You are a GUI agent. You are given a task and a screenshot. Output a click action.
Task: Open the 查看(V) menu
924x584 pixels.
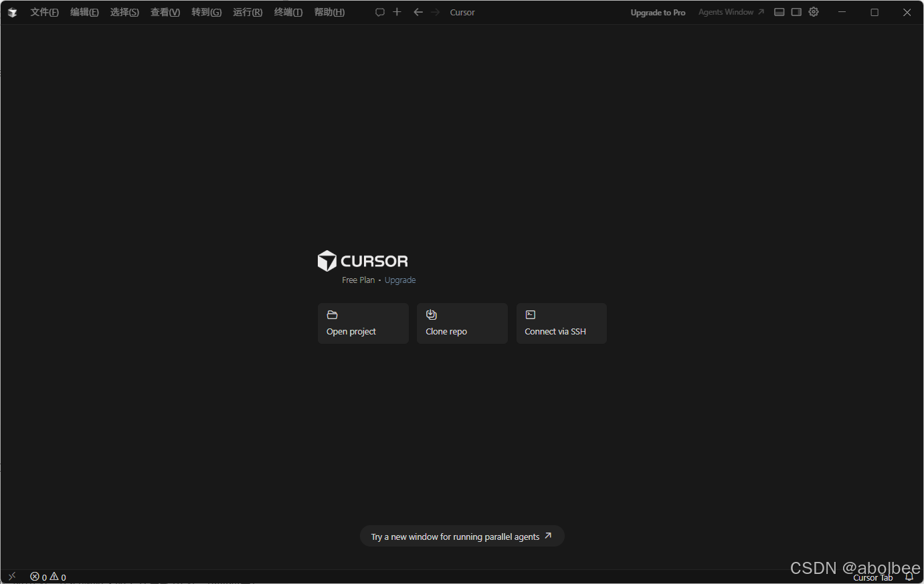[165, 12]
